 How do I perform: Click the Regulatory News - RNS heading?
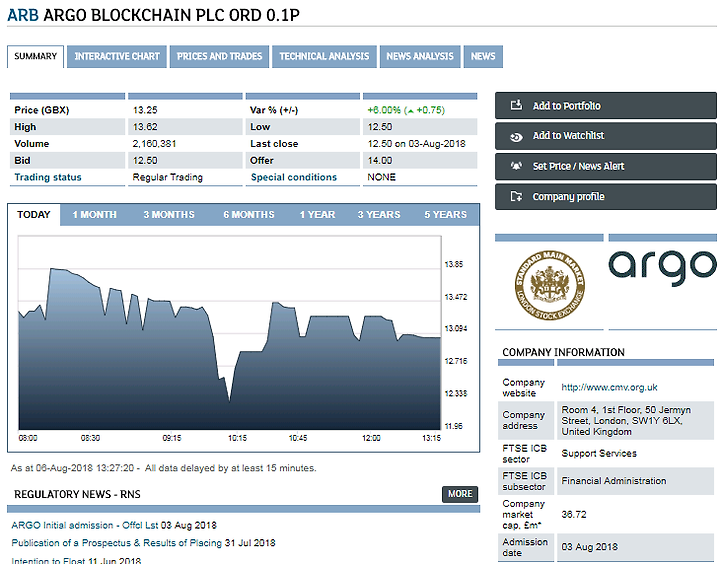point(77,494)
